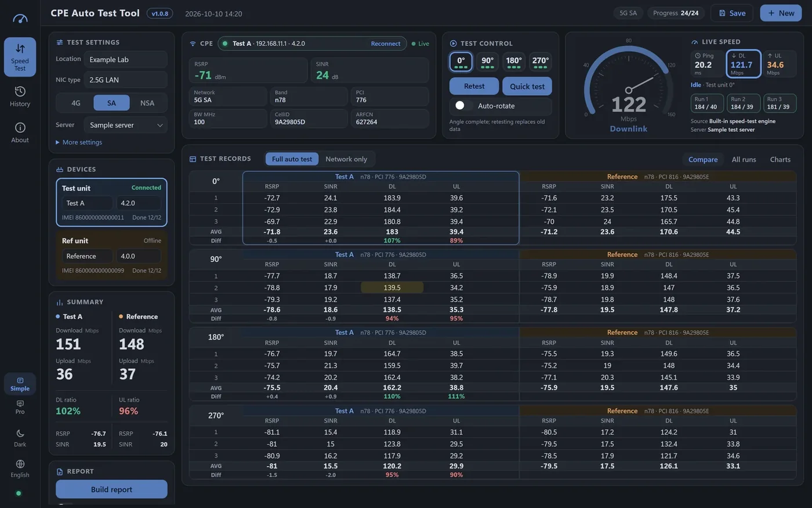Click the Build report button
The image size is (812, 508).
pyautogui.click(x=111, y=489)
